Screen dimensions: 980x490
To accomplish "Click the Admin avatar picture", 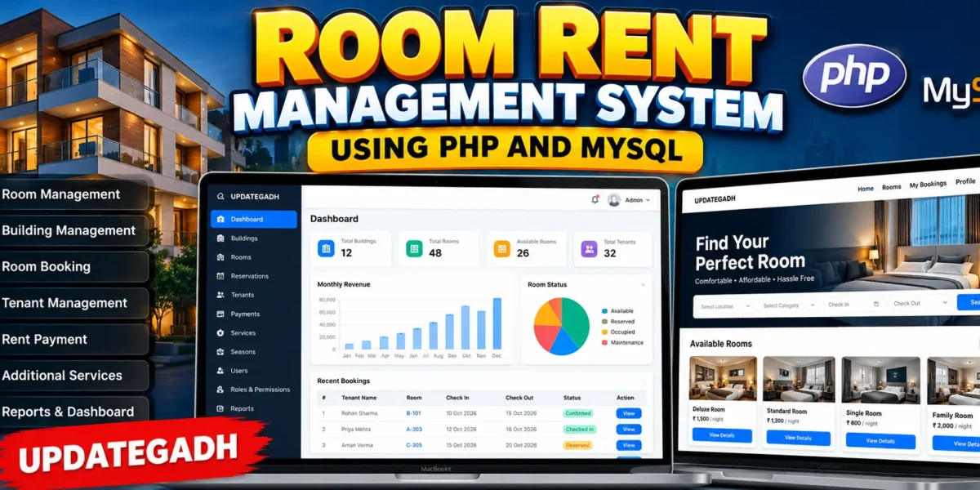I will [614, 199].
